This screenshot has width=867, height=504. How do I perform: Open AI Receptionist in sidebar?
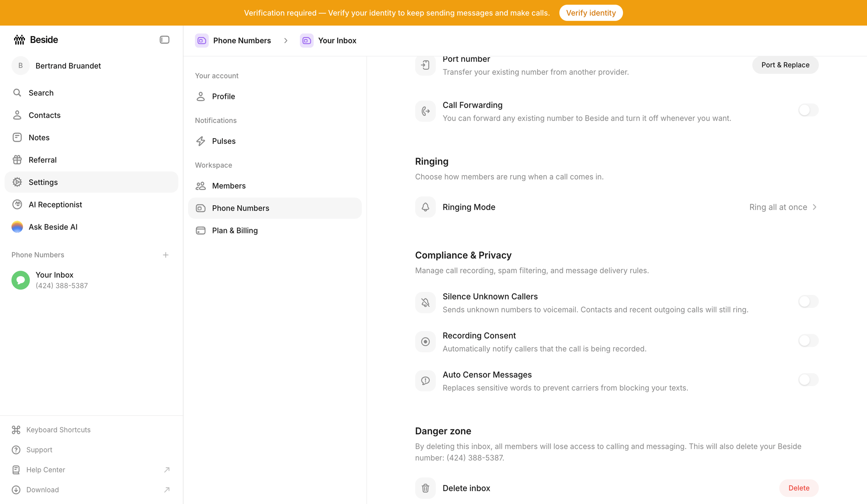(x=91, y=205)
